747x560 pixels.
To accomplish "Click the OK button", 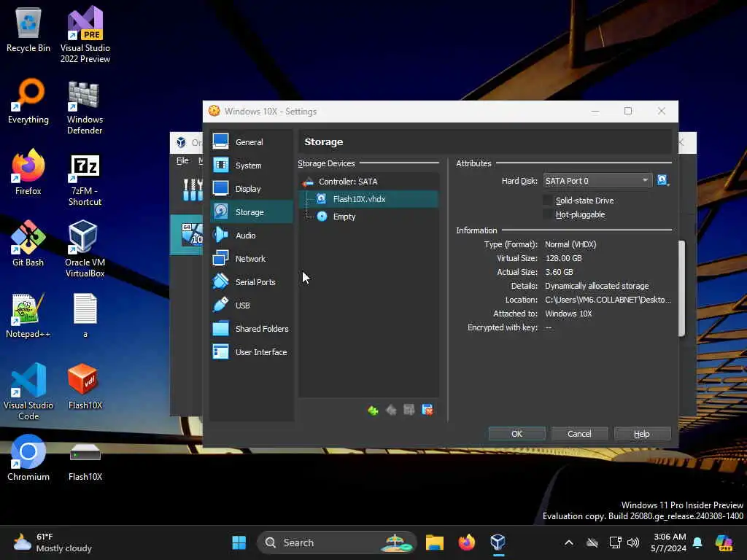I will tap(517, 434).
